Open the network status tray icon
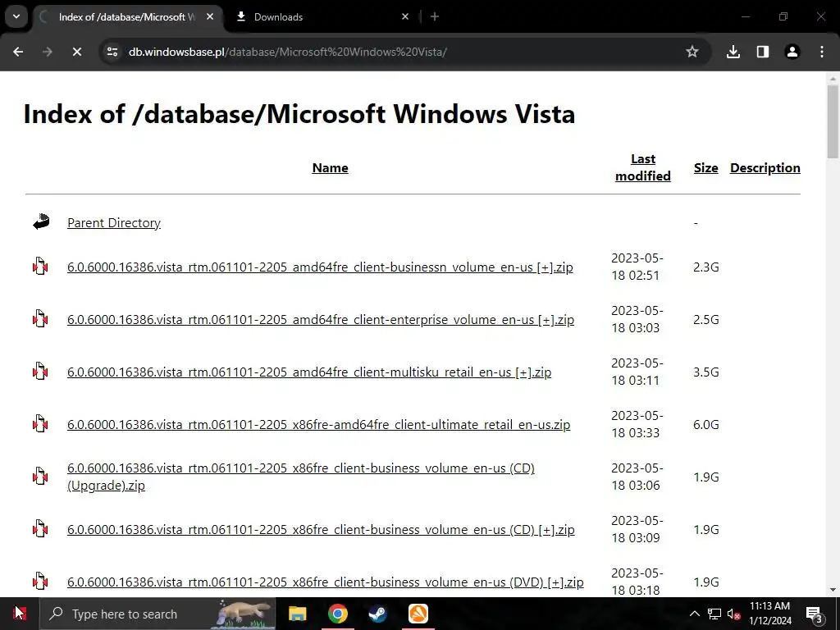 (714, 614)
